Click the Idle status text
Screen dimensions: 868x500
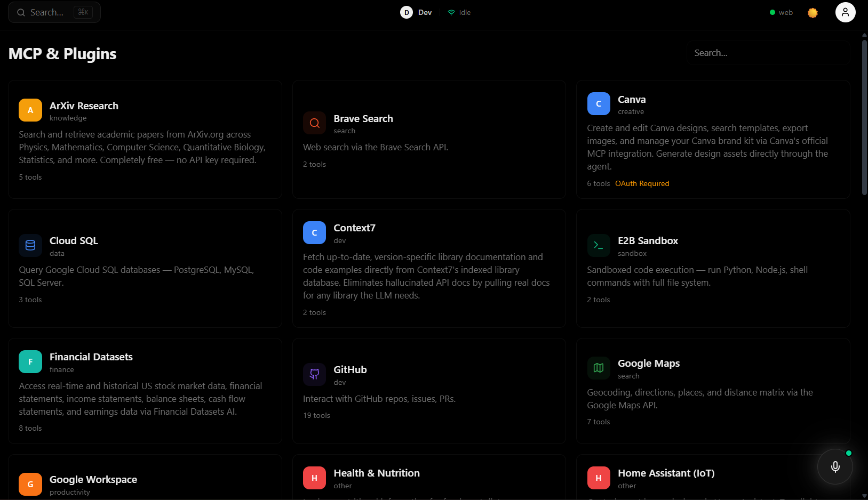point(465,12)
